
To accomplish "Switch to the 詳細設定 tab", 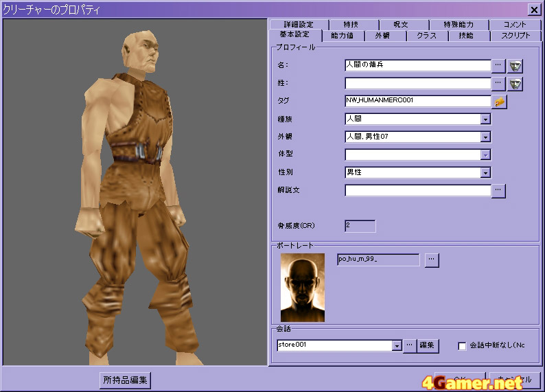I will (x=299, y=24).
